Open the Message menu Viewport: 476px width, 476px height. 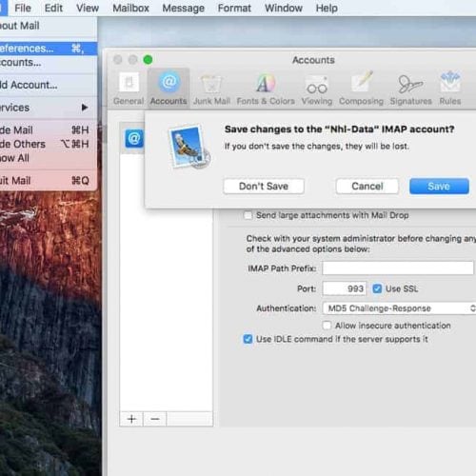[184, 8]
